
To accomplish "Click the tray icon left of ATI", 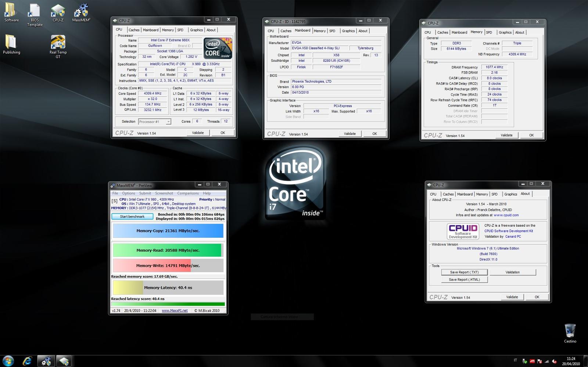I will point(524,361).
